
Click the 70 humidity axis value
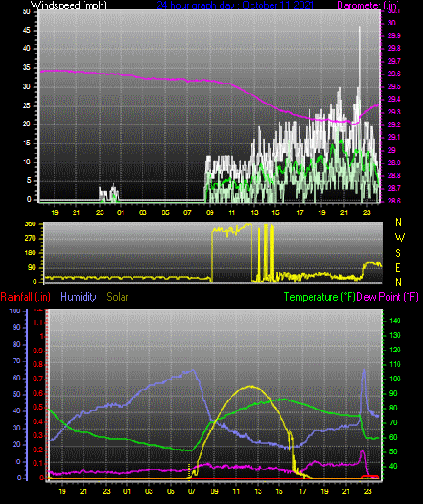(x=16, y=361)
